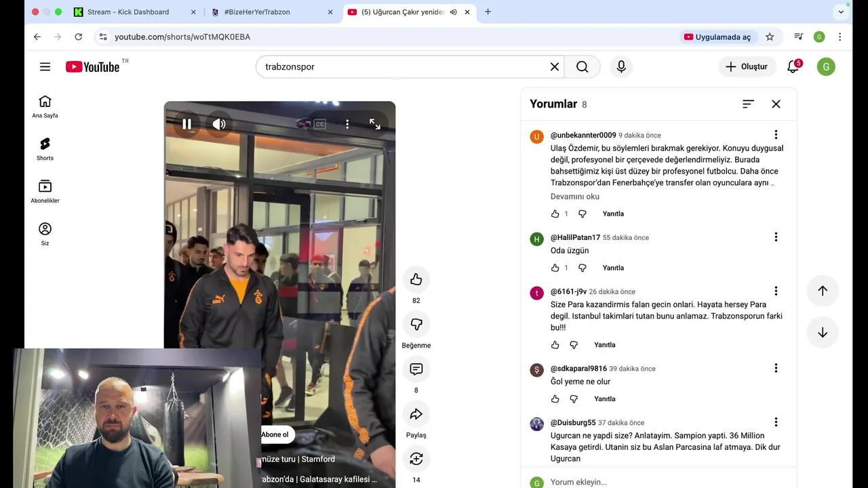The height and width of the screenshot is (488, 868).
Task: Open the short's three-dot options menu
Action: [347, 124]
